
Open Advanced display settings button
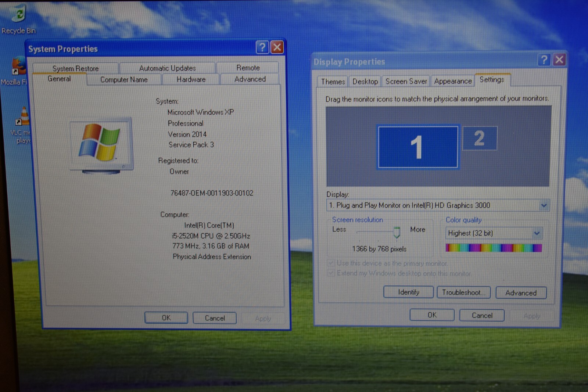click(521, 293)
